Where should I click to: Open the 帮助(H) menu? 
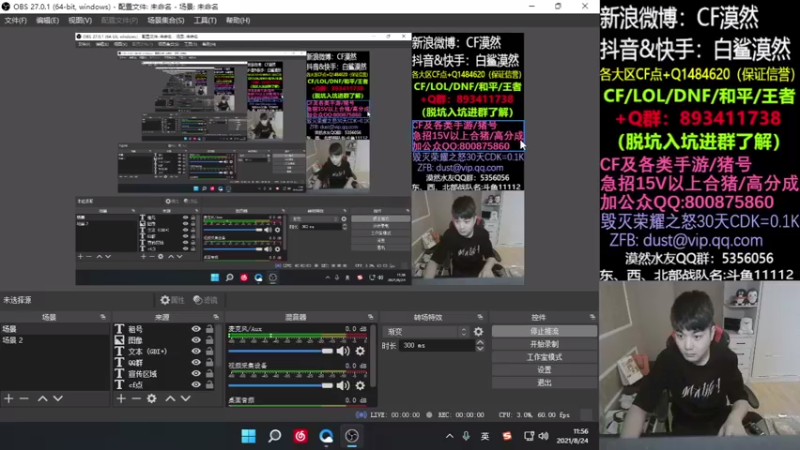tap(238, 20)
